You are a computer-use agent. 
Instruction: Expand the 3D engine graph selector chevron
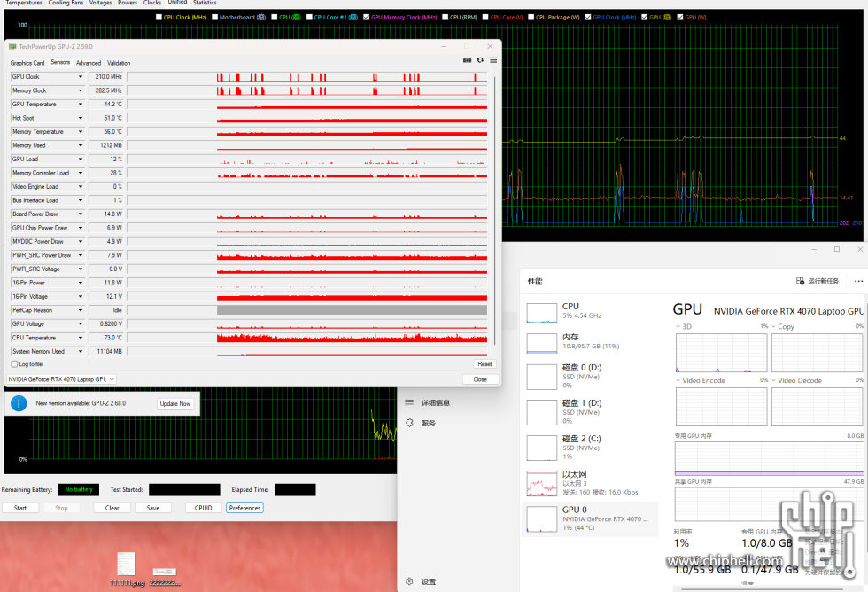[678, 327]
